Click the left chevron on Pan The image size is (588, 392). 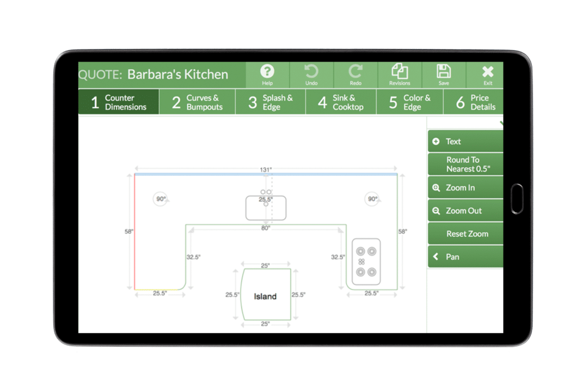click(x=436, y=256)
